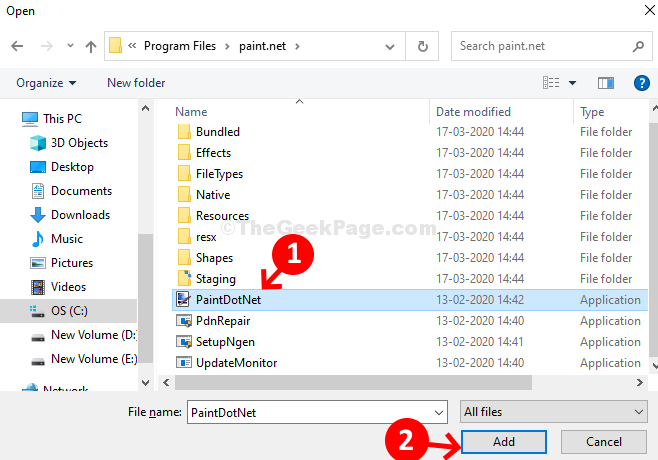Select UpdateMonitor application icon
Image resolution: width=658 pixels, height=460 pixels.
pyautogui.click(x=183, y=363)
